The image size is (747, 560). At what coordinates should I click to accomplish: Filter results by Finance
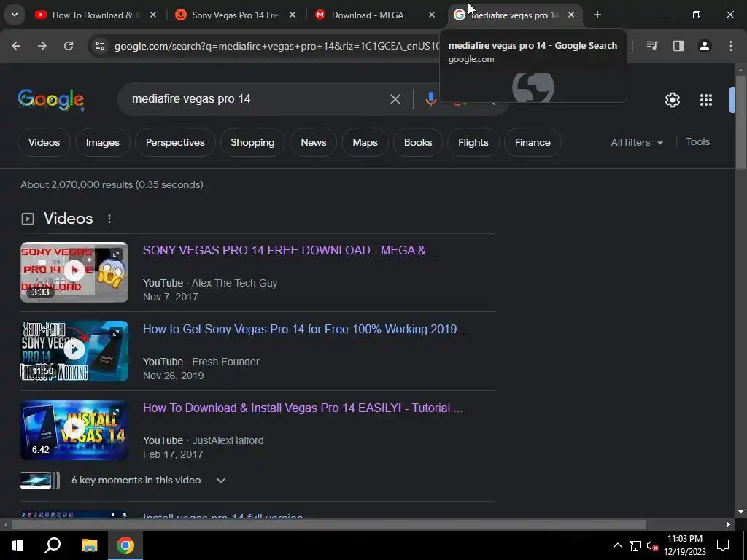tap(533, 142)
